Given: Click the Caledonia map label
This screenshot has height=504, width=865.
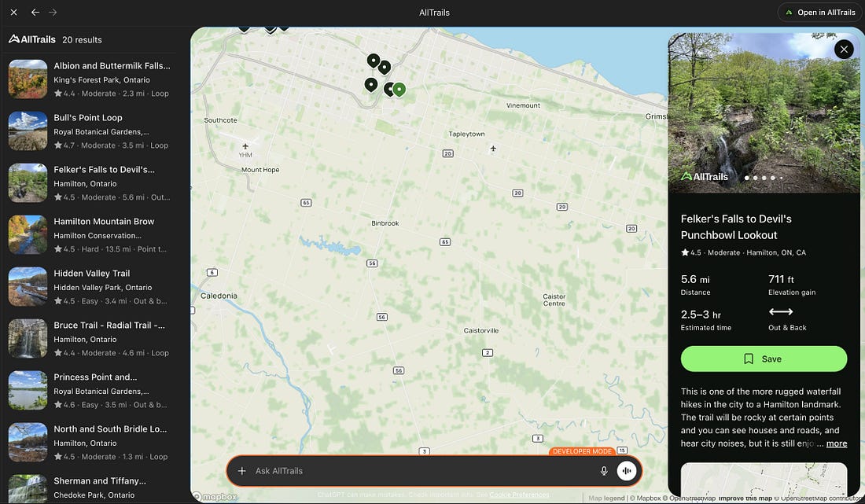Looking at the screenshot, I should click(x=219, y=296).
